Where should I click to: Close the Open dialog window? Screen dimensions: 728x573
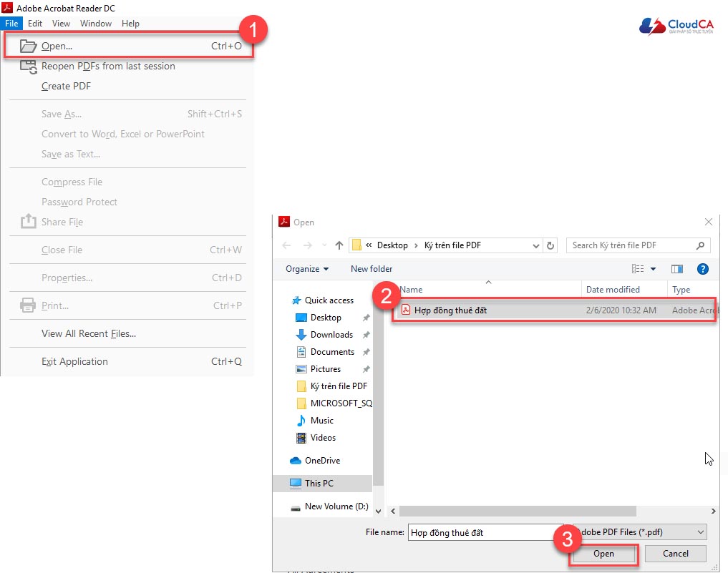[709, 222]
